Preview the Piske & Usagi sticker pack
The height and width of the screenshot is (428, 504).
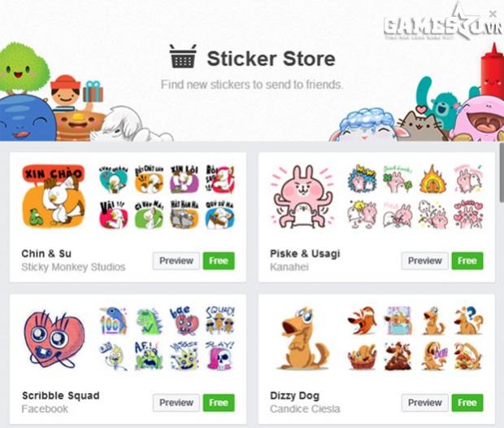(x=424, y=260)
